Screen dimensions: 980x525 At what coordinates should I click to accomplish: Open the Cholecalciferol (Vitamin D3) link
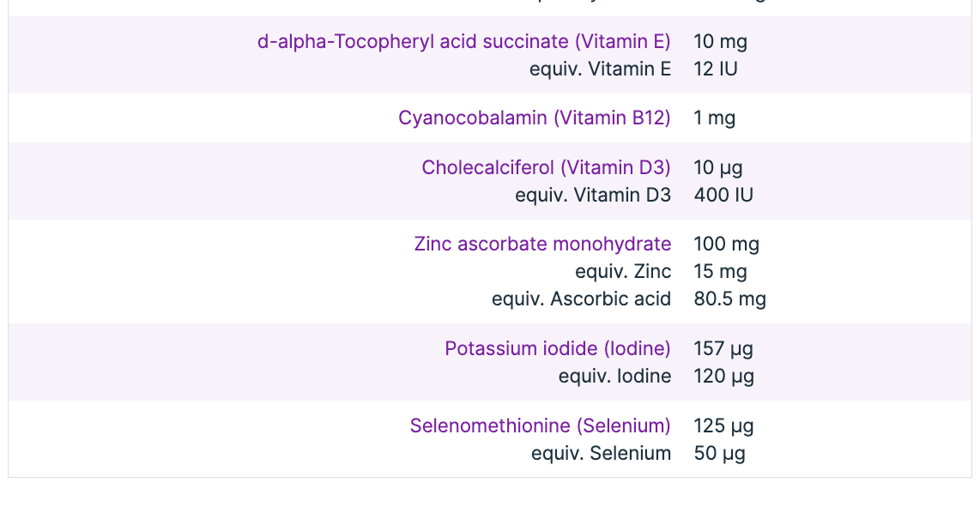[546, 167]
